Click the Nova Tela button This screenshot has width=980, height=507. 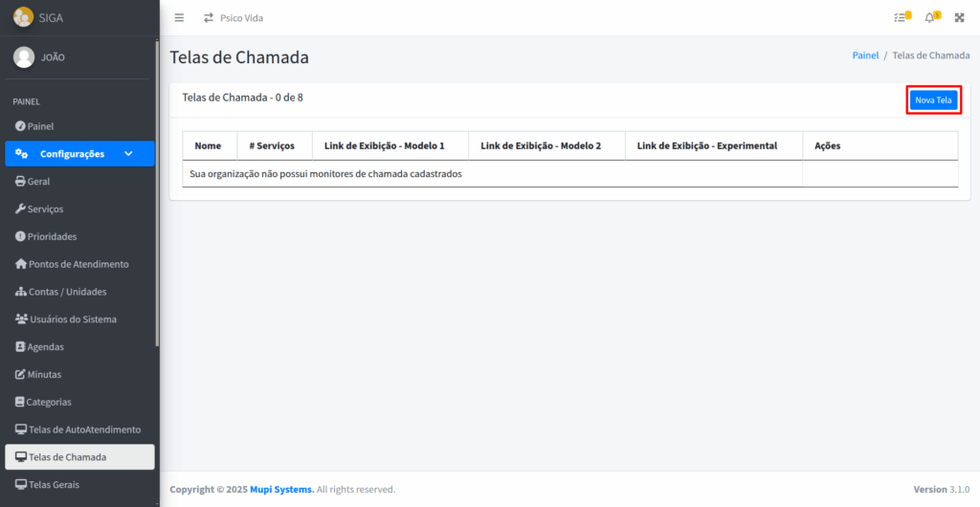[x=933, y=99]
